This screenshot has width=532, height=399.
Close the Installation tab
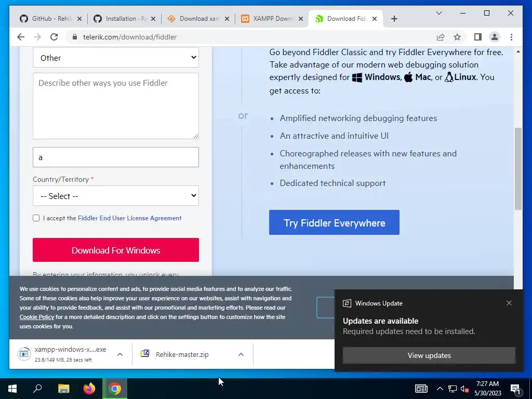pos(153,19)
